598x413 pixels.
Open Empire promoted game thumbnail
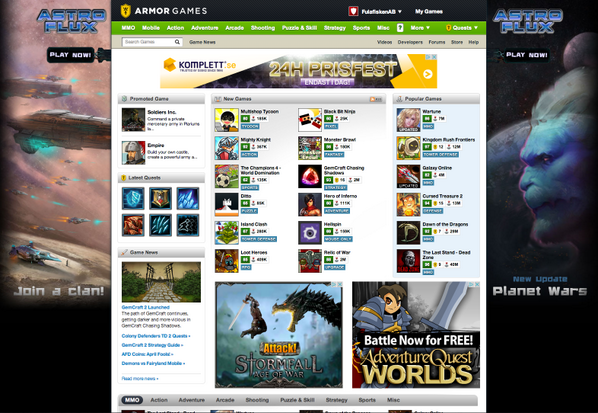pos(133,153)
